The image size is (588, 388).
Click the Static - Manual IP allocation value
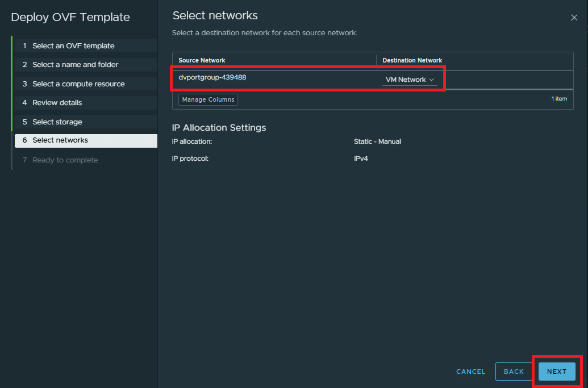377,141
